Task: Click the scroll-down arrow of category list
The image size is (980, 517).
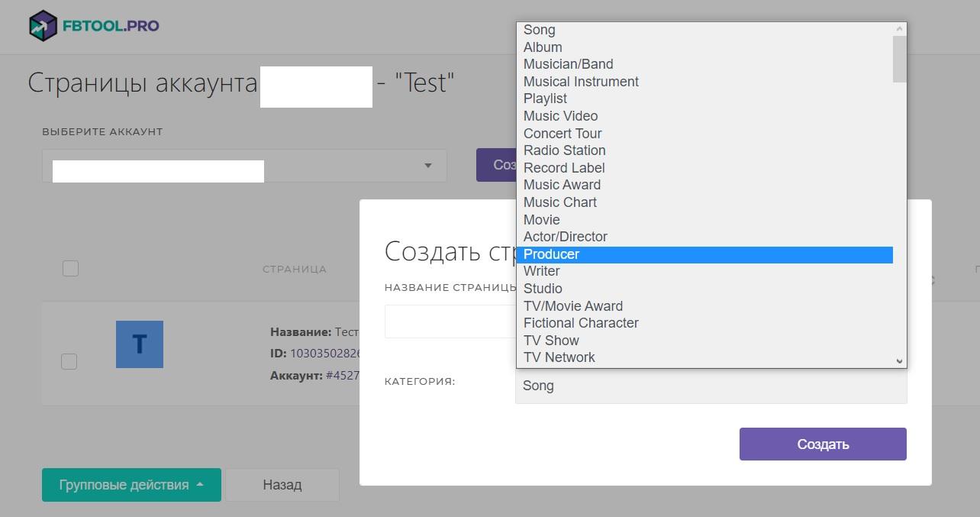Action: tap(899, 360)
